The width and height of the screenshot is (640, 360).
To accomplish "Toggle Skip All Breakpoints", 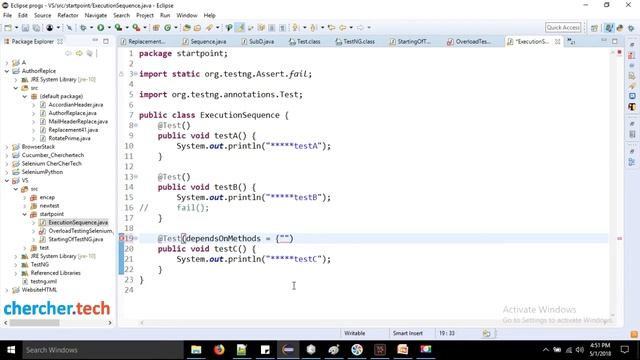I will [69, 28].
